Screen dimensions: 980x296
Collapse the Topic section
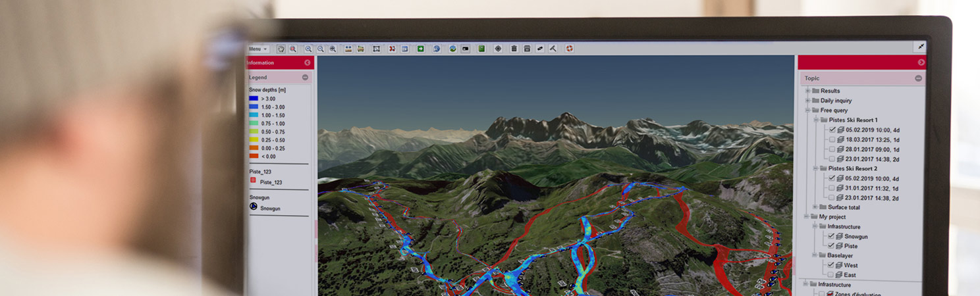(918, 78)
